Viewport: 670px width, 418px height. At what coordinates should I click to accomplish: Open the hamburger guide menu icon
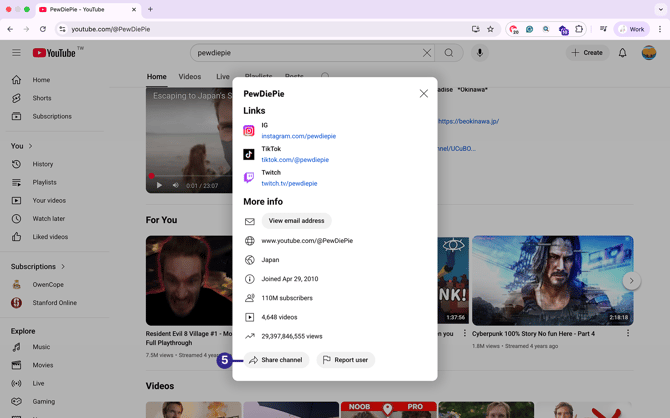tap(16, 53)
